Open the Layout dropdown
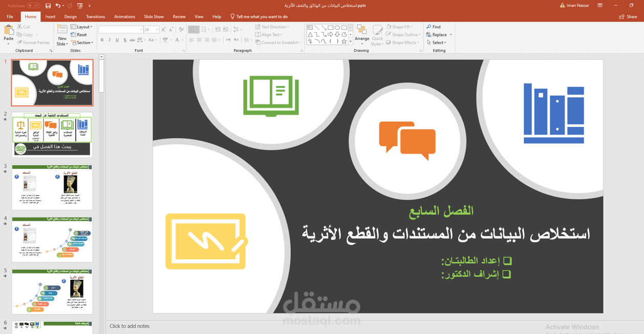The height and width of the screenshot is (334, 644). 82,27
